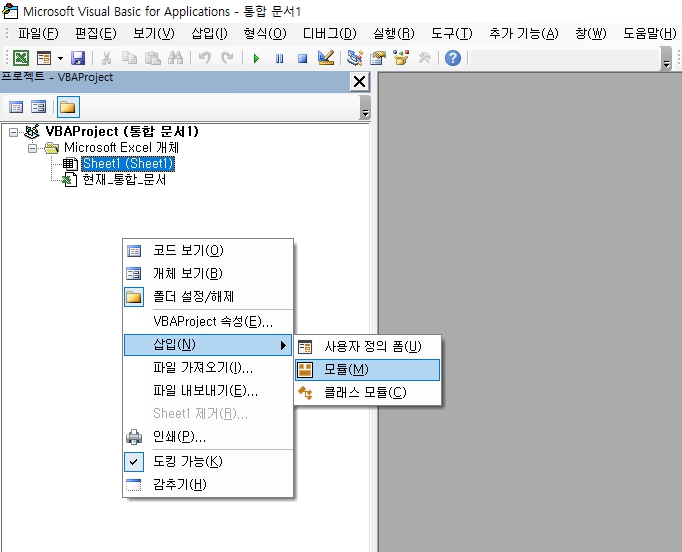Viewport: 682px width, 552px height.
Task: Open Project Explorer toolbar icon
Action: click(355, 58)
